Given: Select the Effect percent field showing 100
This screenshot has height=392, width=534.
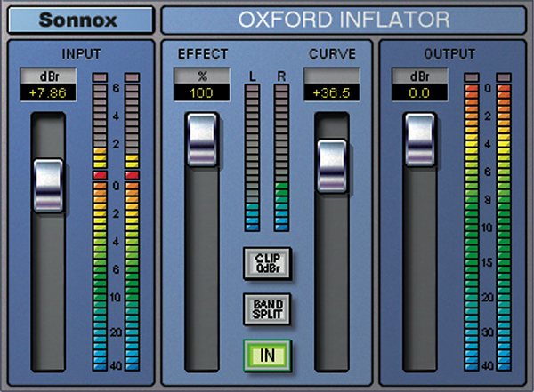Looking at the screenshot, I should 200,92.
